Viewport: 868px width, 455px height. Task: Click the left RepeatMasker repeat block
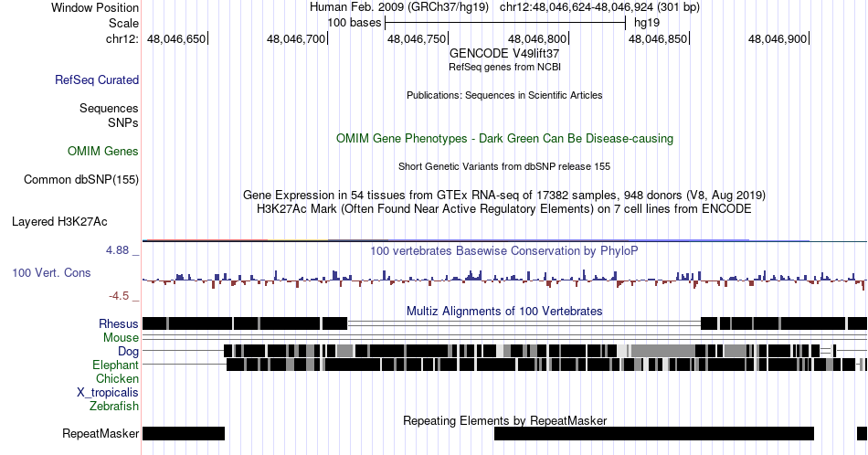pos(184,433)
